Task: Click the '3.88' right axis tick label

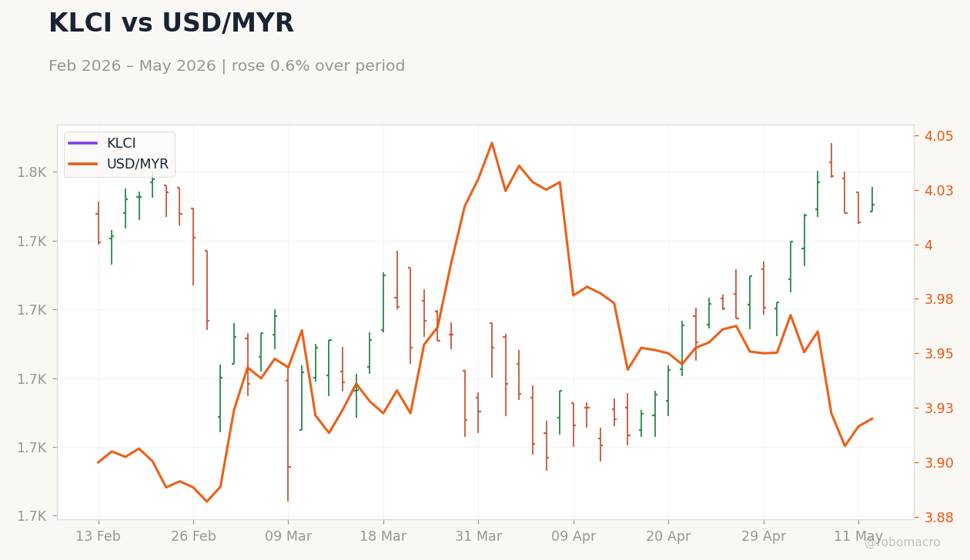Action: (939, 518)
